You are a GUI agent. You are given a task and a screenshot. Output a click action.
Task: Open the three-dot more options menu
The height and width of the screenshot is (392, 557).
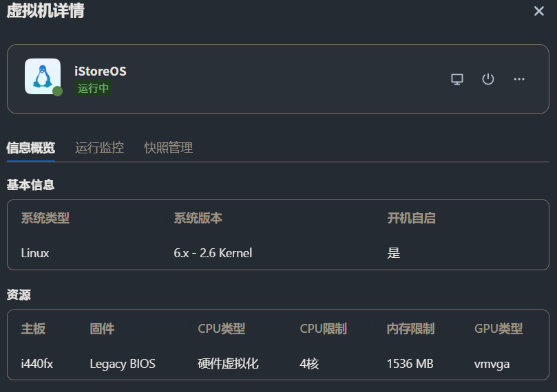(519, 79)
